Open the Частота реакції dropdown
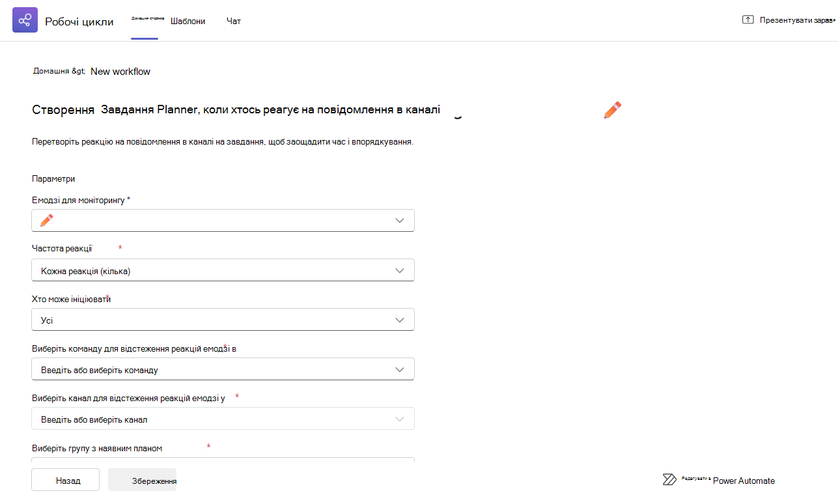This screenshot has width=838, height=504. [223, 270]
